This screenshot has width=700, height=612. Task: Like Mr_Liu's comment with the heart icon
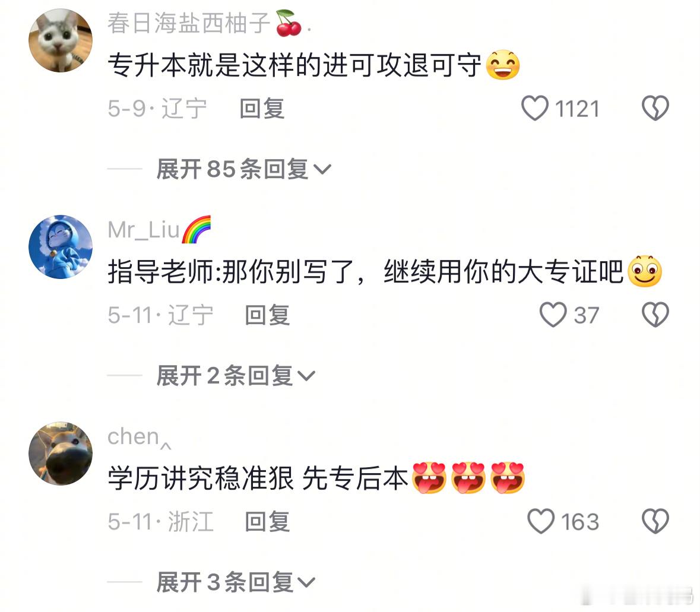click(553, 315)
